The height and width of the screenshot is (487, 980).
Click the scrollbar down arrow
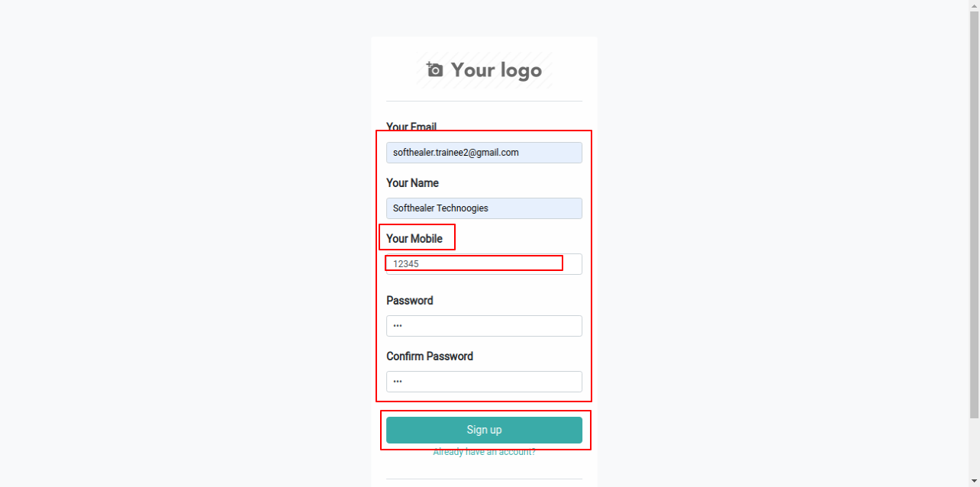click(974, 481)
